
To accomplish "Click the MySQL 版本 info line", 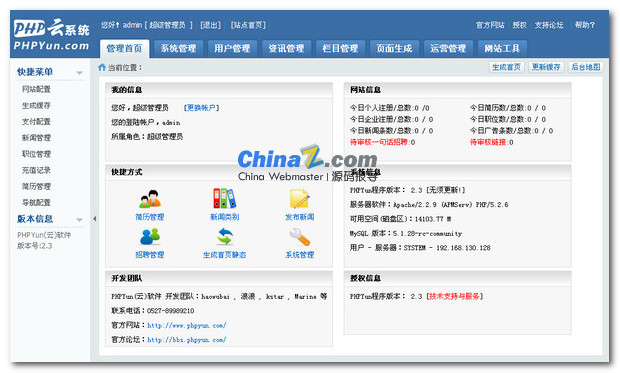I will tap(406, 233).
